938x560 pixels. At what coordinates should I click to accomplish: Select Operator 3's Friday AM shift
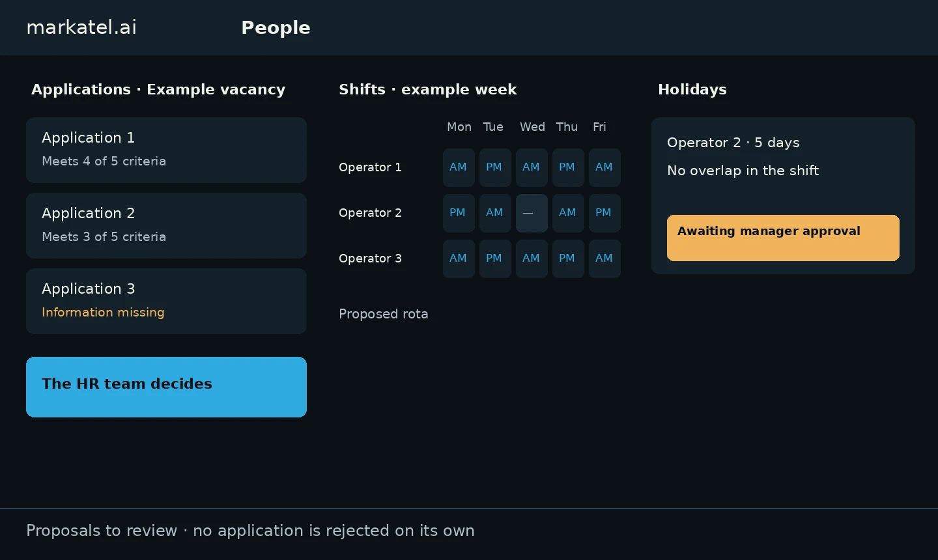604,259
